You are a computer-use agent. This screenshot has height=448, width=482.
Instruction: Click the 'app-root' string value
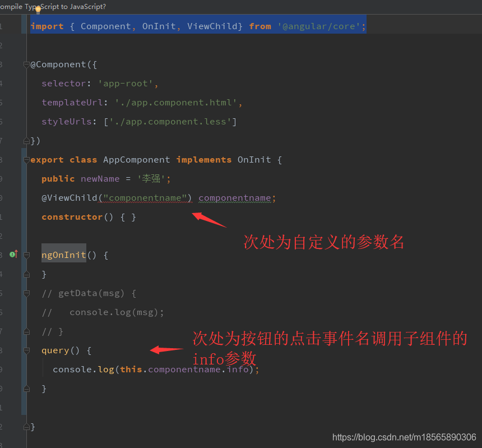coord(126,84)
